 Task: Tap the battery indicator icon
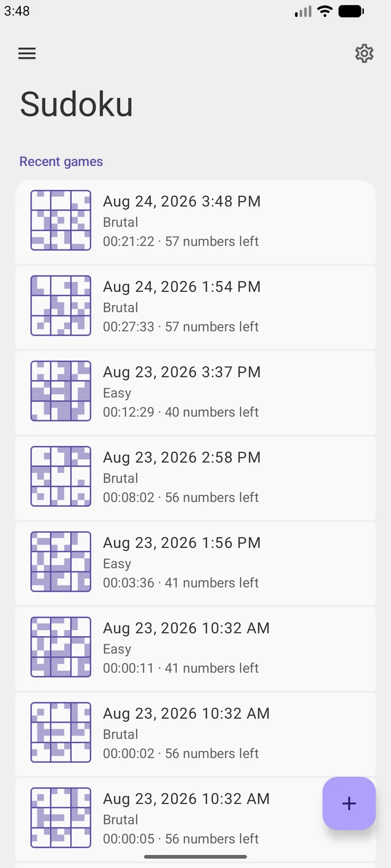(x=351, y=11)
